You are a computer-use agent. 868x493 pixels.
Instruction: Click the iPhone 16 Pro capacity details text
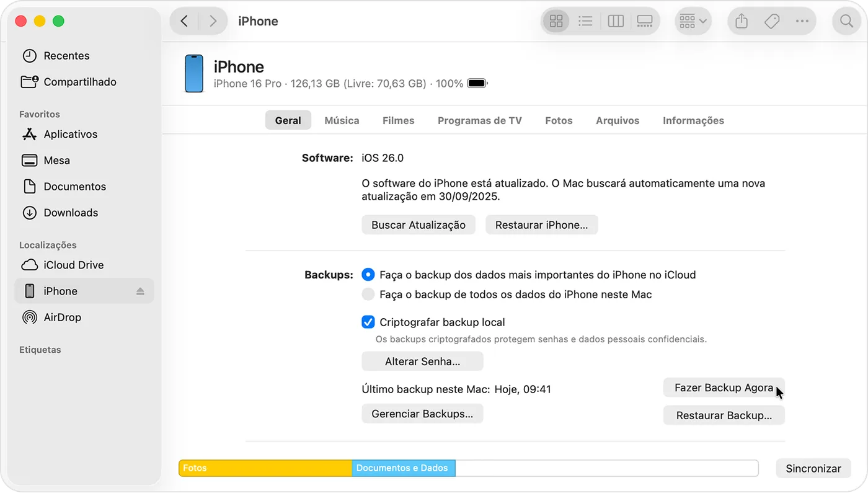point(338,83)
